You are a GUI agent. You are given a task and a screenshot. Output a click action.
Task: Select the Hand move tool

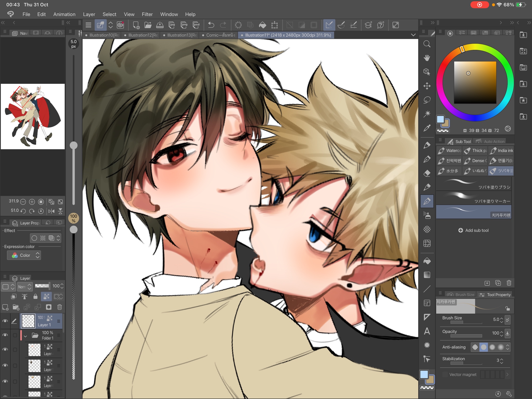[427, 58]
